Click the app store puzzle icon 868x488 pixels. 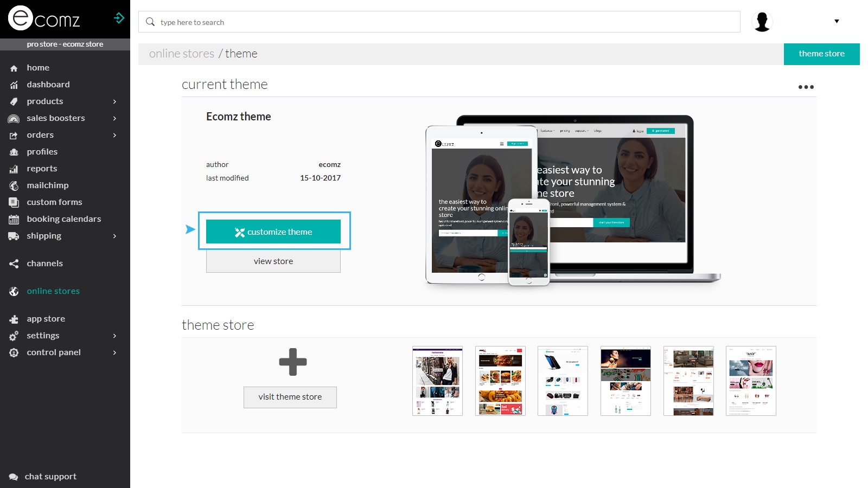pyautogui.click(x=14, y=319)
